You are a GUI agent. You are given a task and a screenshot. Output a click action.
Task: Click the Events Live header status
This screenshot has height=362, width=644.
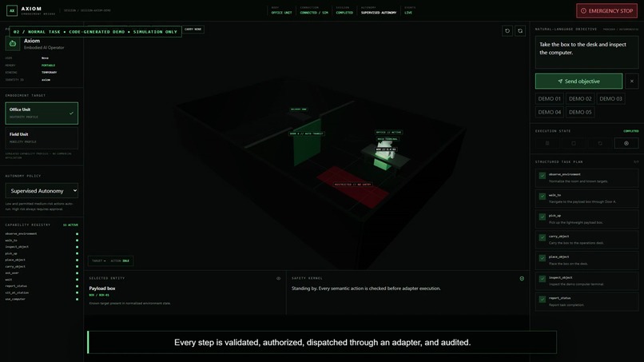click(x=409, y=10)
